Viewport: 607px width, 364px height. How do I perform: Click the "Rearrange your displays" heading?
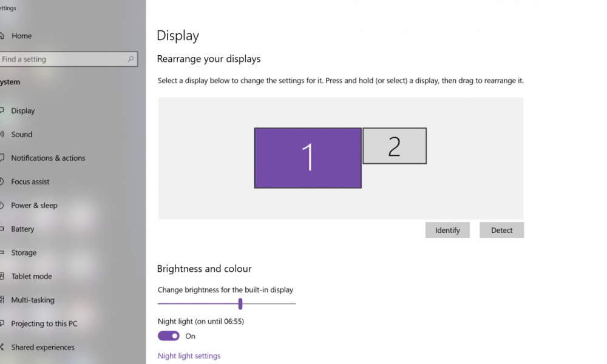(x=209, y=59)
